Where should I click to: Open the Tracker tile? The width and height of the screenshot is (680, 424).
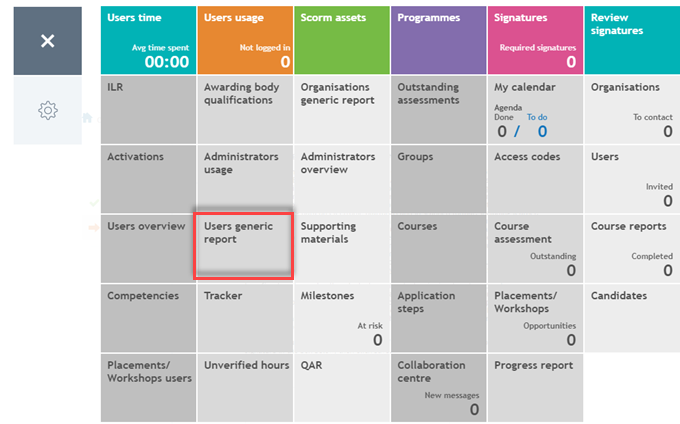coord(245,318)
